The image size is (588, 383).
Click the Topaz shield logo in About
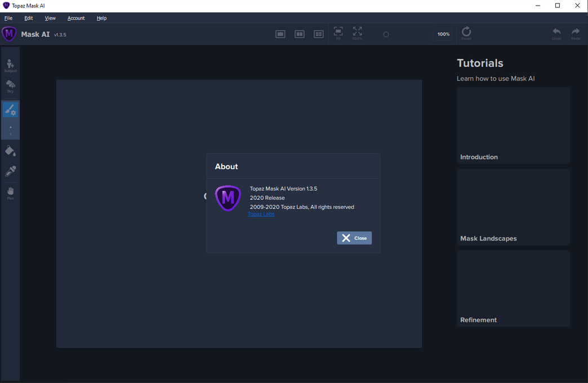[228, 198]
